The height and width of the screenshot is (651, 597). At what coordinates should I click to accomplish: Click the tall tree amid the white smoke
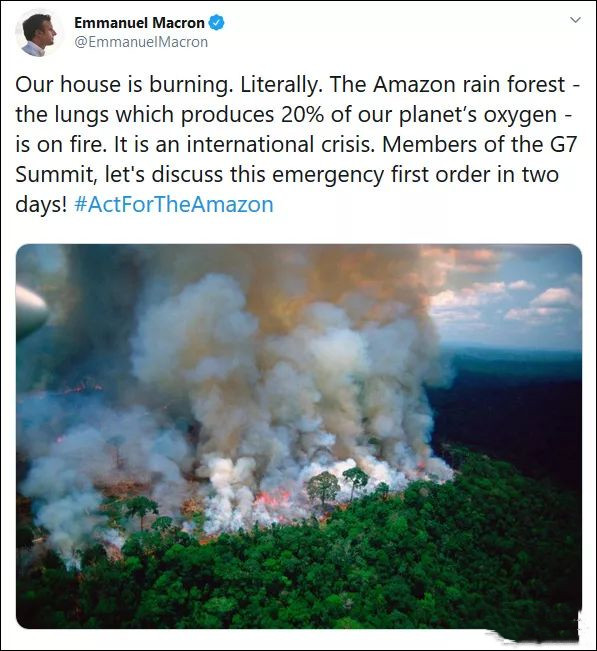[x=323, y=489]
